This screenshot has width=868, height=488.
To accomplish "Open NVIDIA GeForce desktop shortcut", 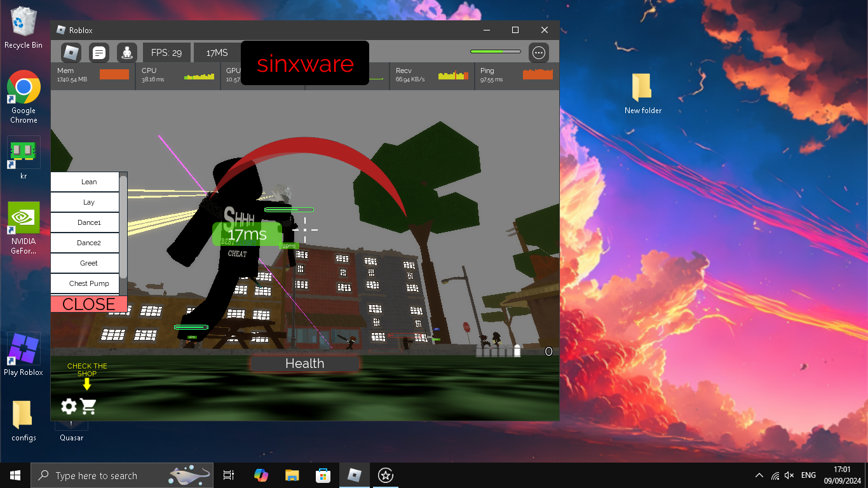I will pos(24,228).
